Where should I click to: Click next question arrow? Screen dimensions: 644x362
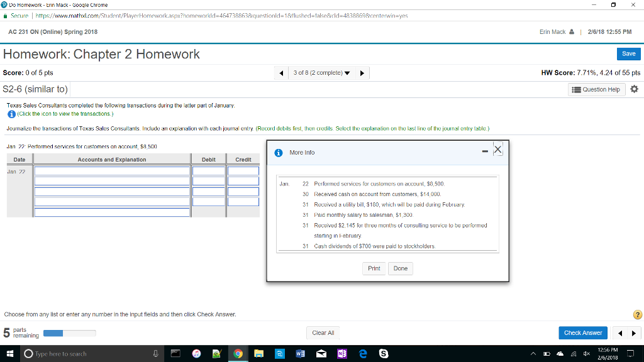tap(362, 72)
